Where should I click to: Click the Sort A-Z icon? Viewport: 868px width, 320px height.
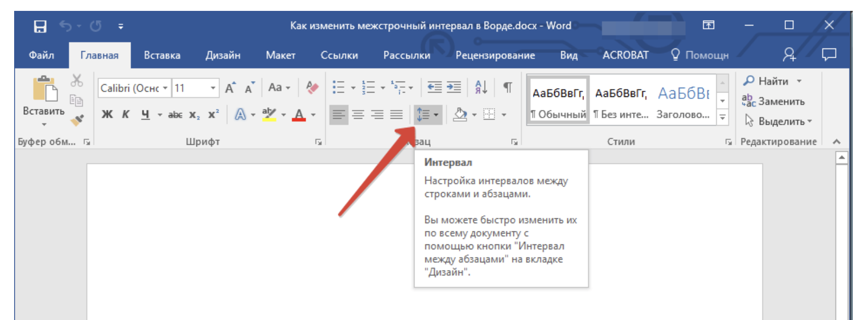tap(481, 87)
